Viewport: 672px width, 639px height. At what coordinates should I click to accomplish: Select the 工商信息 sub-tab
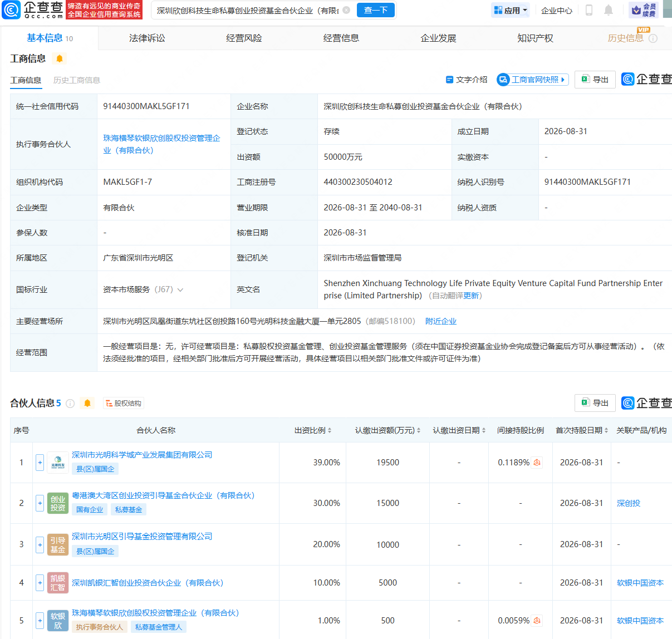tap(26, 80)
